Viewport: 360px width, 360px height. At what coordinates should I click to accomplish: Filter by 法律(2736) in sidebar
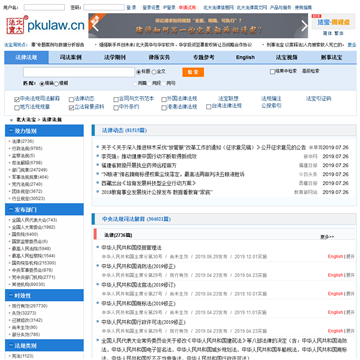[x=23, y=141]
